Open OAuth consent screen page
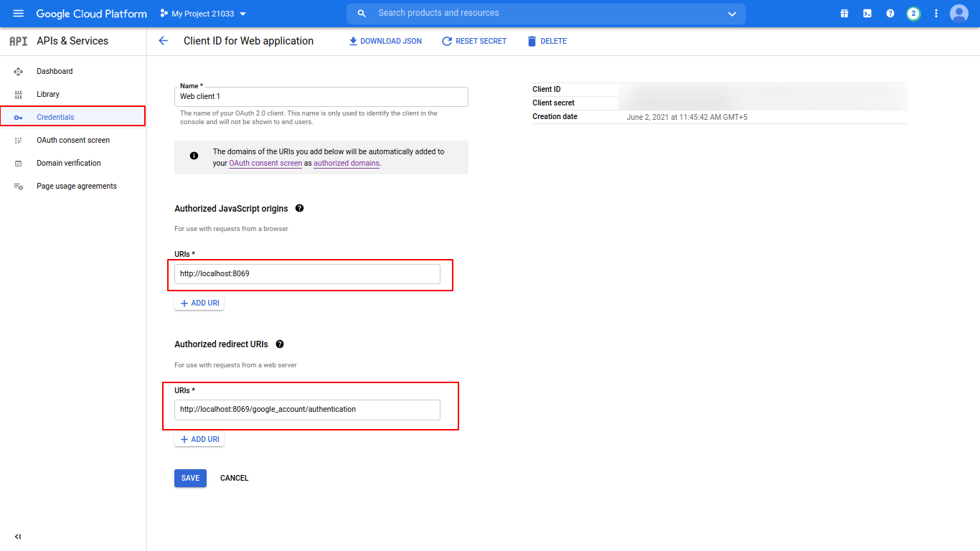The height and width of the screenshot is (551, 980). click(x=73, y=140)
